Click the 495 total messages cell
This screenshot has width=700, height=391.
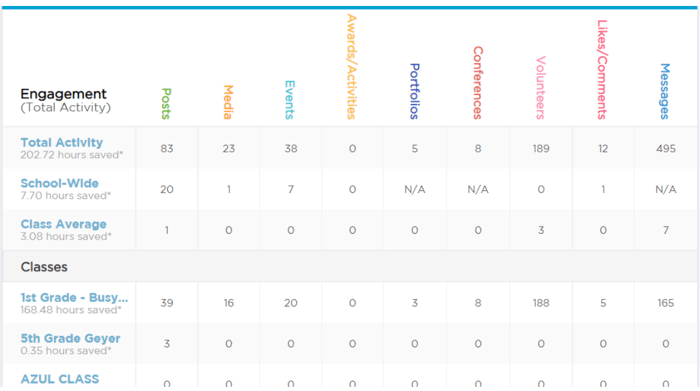(x=666, y=149)
